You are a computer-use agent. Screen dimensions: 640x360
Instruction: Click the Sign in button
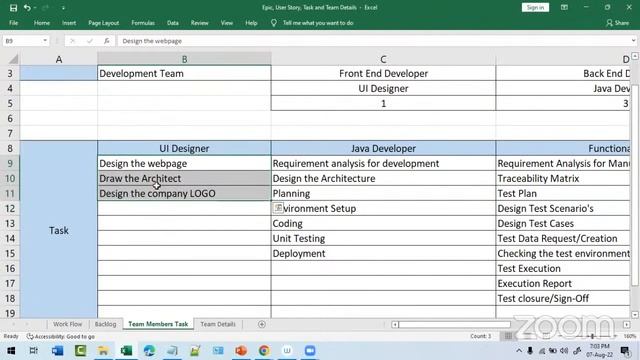pos(535,7)
